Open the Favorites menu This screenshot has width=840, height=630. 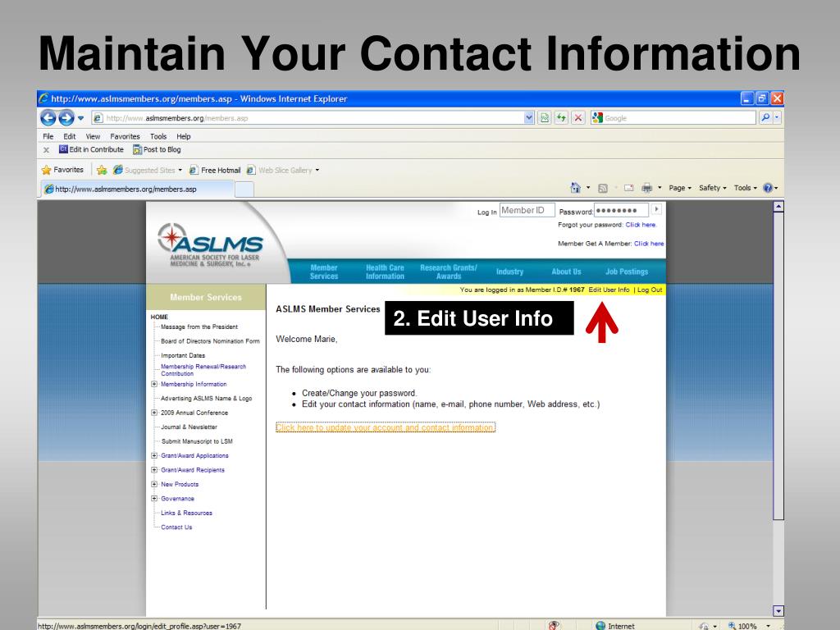pyautogui.click(x=125, y=137)
